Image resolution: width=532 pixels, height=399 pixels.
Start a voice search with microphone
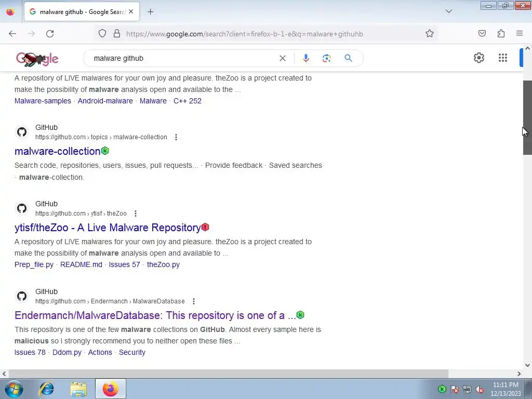(305, 58)
